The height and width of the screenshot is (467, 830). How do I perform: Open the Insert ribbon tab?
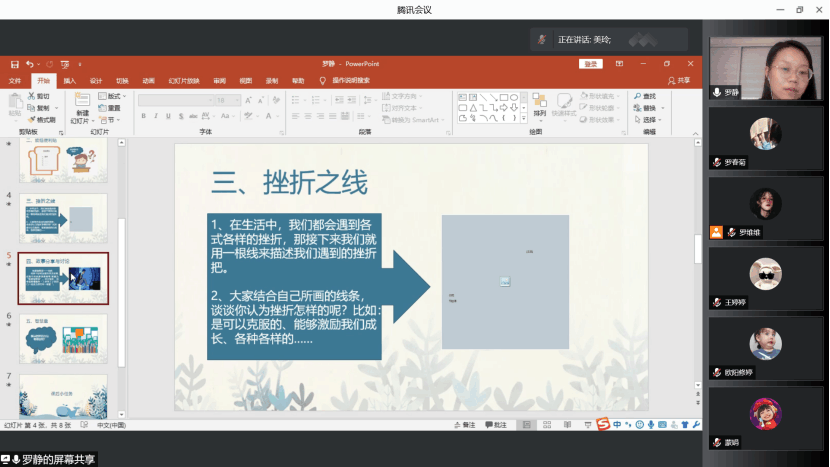tap(69, 80)
